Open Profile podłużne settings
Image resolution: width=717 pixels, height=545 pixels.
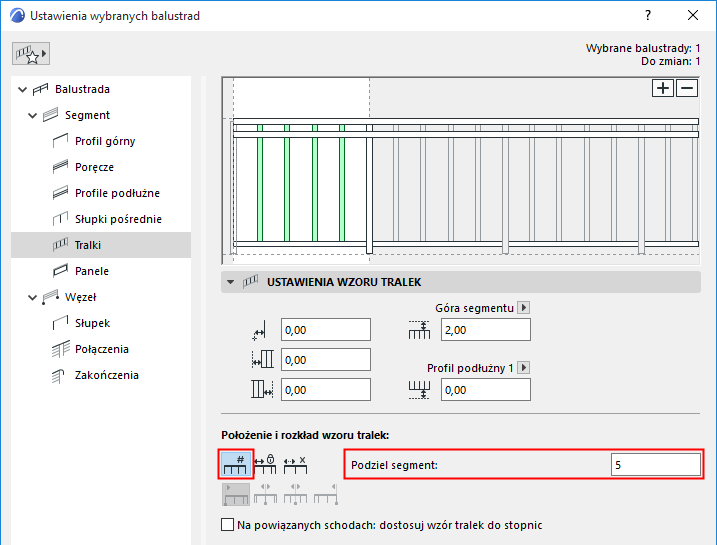coord(118,193)
